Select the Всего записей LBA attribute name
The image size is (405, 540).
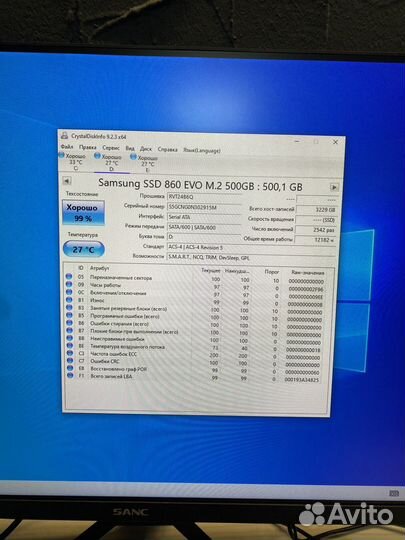(x=111, y=376)
